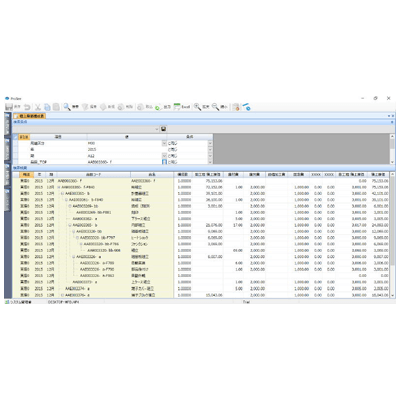Click the results grid vertical scrollbar down arrow
This screenshot has width=400, height=400.
392,295
